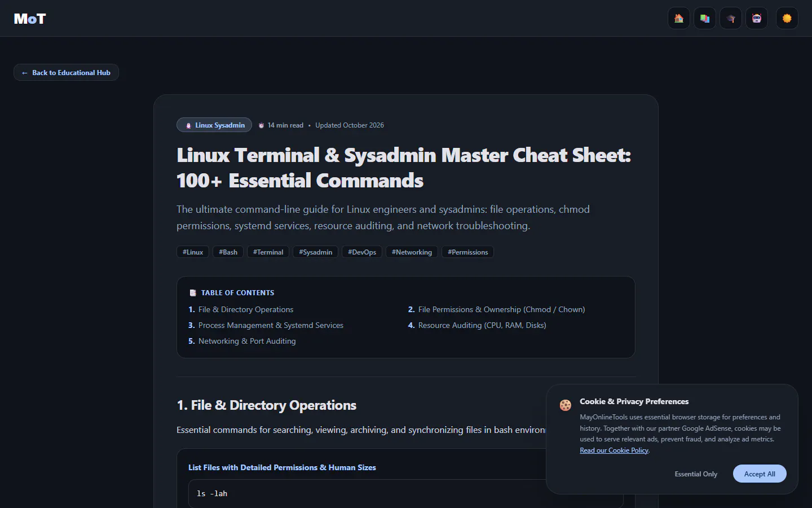Click 'Updated October 2026' text

pos(350,125)
